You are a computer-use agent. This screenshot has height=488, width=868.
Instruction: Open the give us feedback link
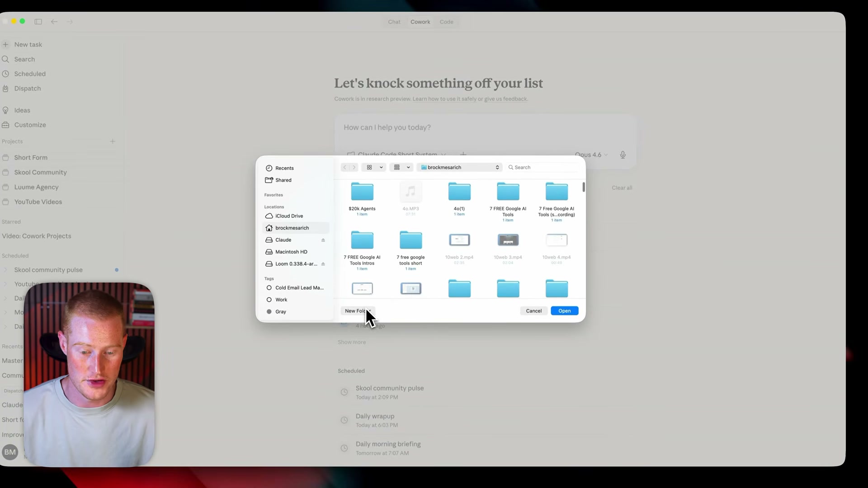click(x=505, y=99)
